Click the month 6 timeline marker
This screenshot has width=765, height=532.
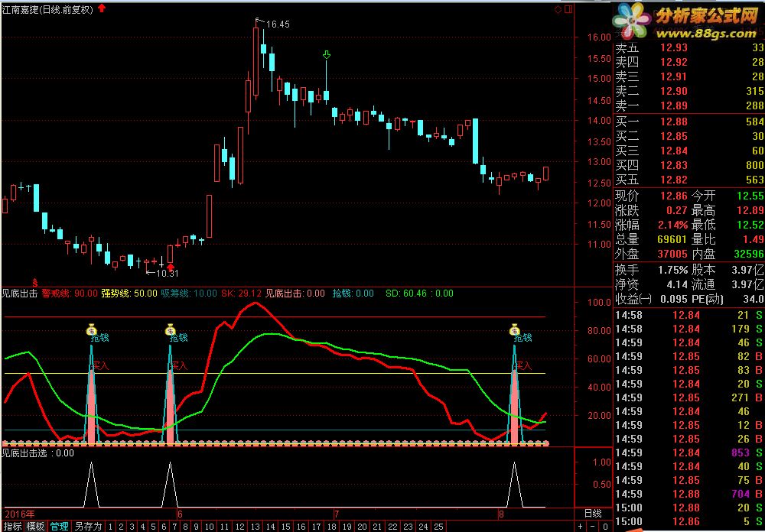pos(180,514)
